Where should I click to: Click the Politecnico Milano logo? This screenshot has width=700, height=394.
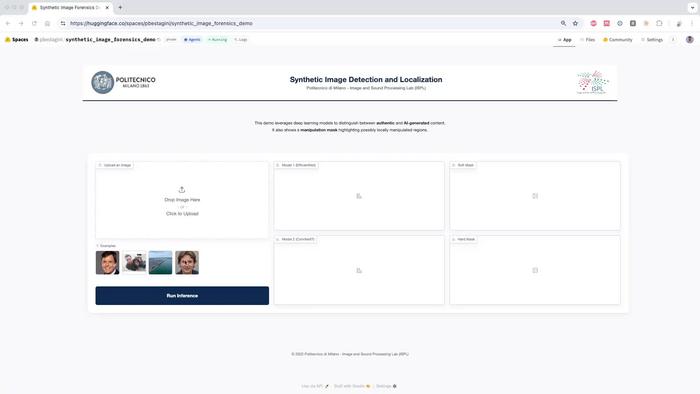click(x=123, y=82)
